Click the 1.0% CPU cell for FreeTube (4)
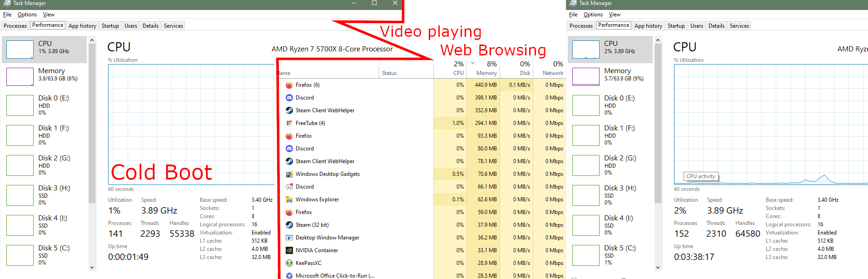 (x=450, y=123)
